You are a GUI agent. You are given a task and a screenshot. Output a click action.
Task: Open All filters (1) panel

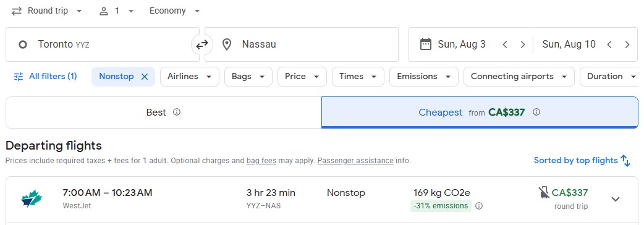pyautogui.click(x=45, y=77)
